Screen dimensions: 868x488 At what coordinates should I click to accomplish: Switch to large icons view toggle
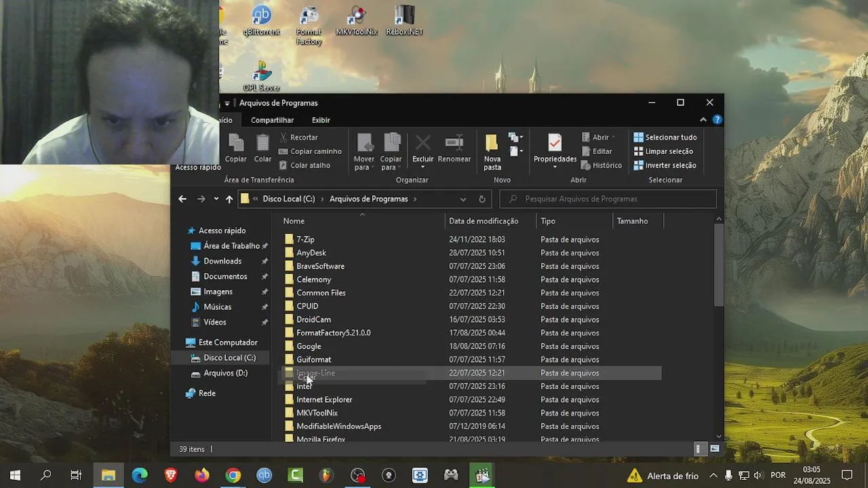(714, 449)
